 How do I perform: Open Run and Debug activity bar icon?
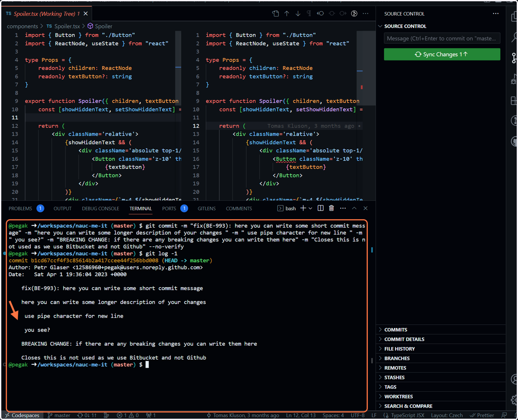click(514, 79)
